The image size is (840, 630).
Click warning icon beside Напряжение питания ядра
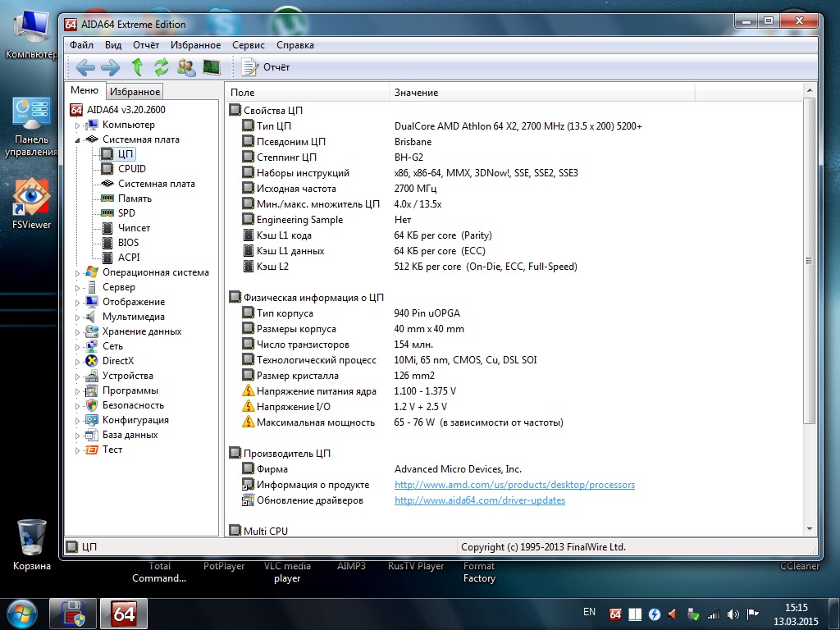click(248, 391)
